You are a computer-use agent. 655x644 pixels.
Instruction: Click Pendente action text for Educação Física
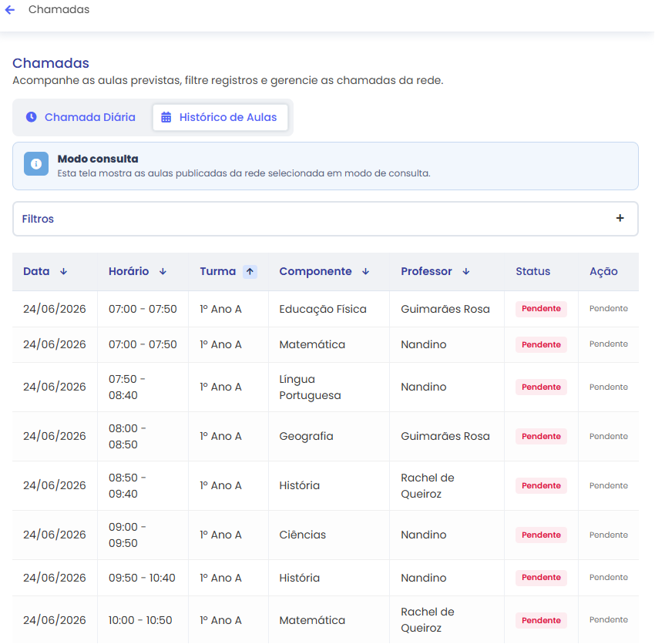click(x=609, y=309)
